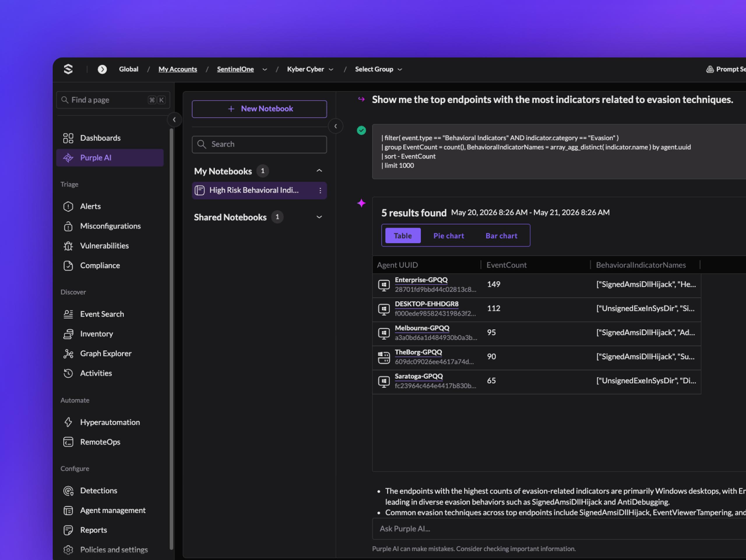Click the three-dot menu on High Risk notebook
This screenshot has height=560, width=746.
[320, 191]
